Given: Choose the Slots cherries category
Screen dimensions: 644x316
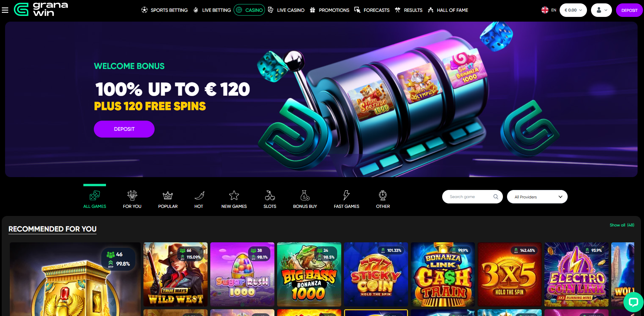Looking at the screenshot, I should (270, 199).
